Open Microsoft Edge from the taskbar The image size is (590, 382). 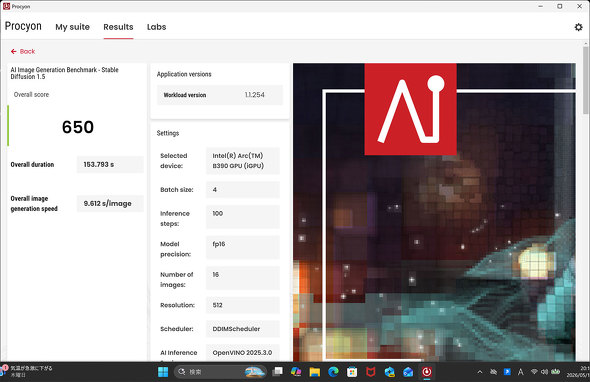pos(333,372)
